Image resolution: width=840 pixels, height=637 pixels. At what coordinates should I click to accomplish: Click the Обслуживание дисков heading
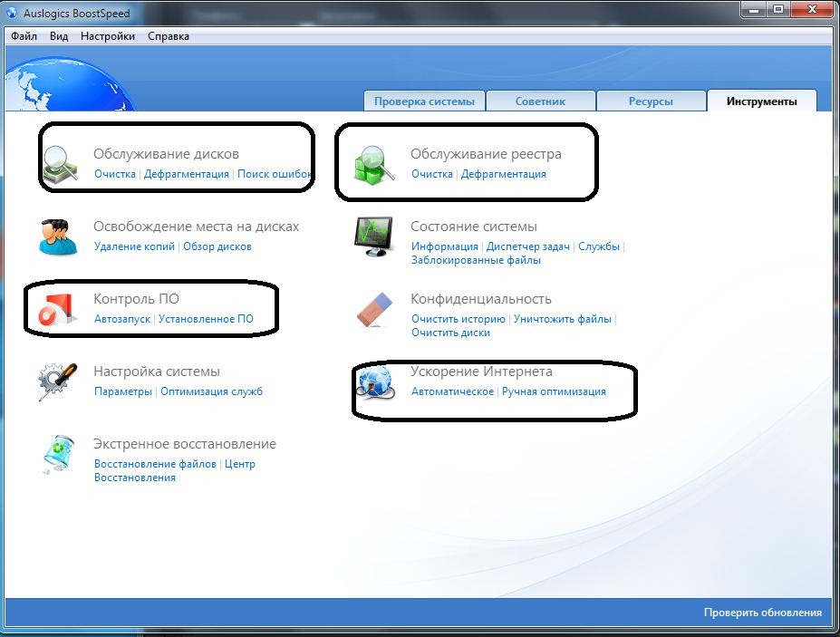point(166,154)
